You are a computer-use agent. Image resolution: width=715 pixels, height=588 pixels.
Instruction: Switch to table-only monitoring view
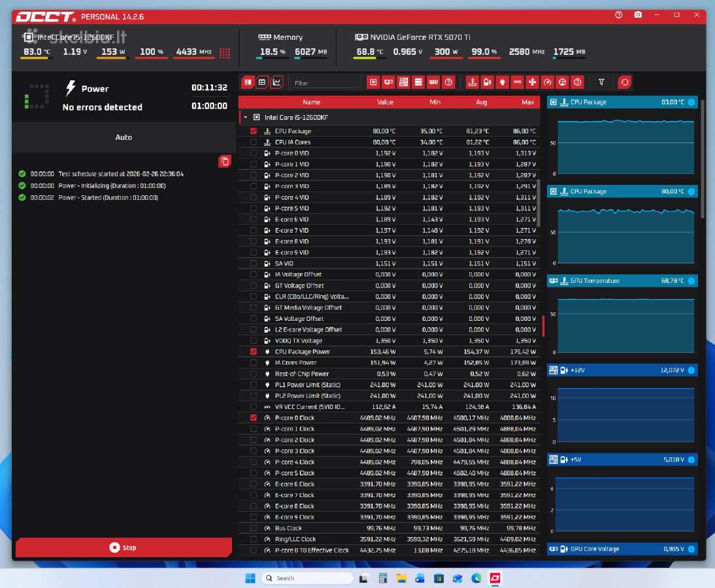tap(261, 82)
